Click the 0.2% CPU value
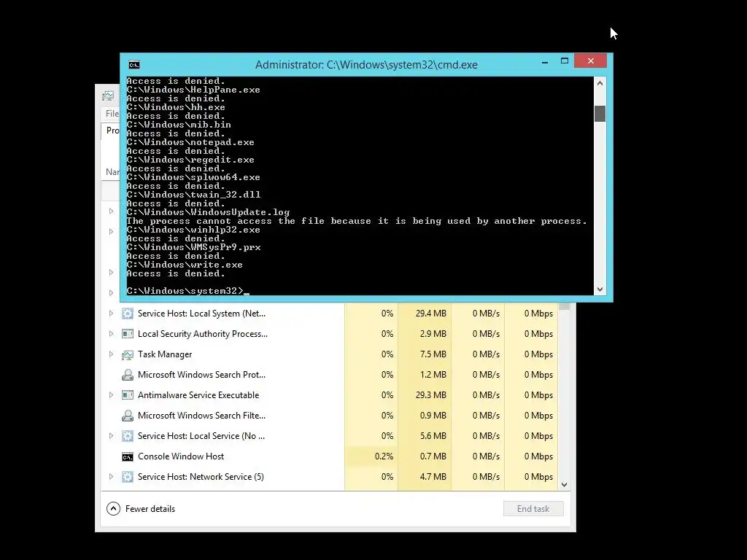The height and width of the screenshot is (560, 747). (x=384, y=456)
